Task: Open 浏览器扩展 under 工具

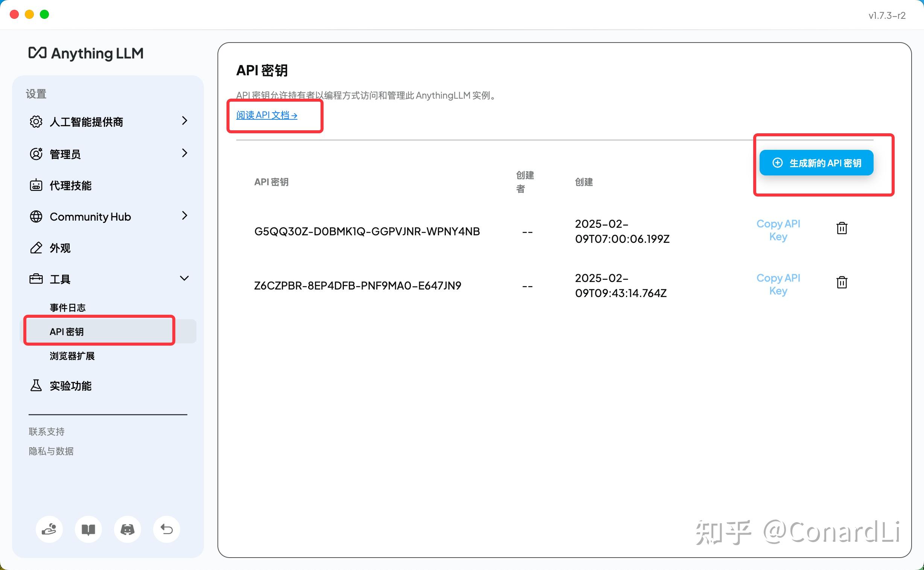Action: pyautogui.click(x=72, y=356)
